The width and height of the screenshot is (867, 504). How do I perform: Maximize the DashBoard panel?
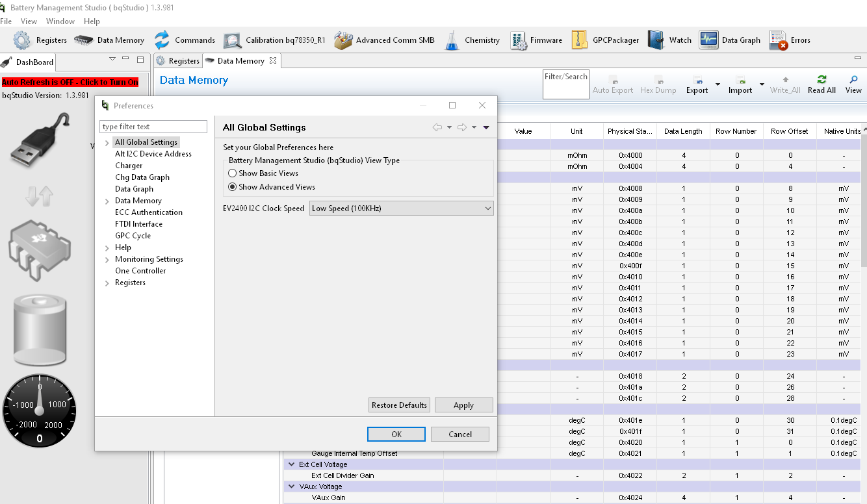(x=140, y=60)
